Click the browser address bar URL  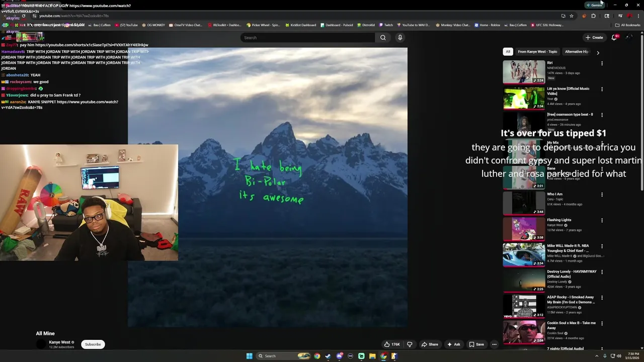click(x=74, y=16)
